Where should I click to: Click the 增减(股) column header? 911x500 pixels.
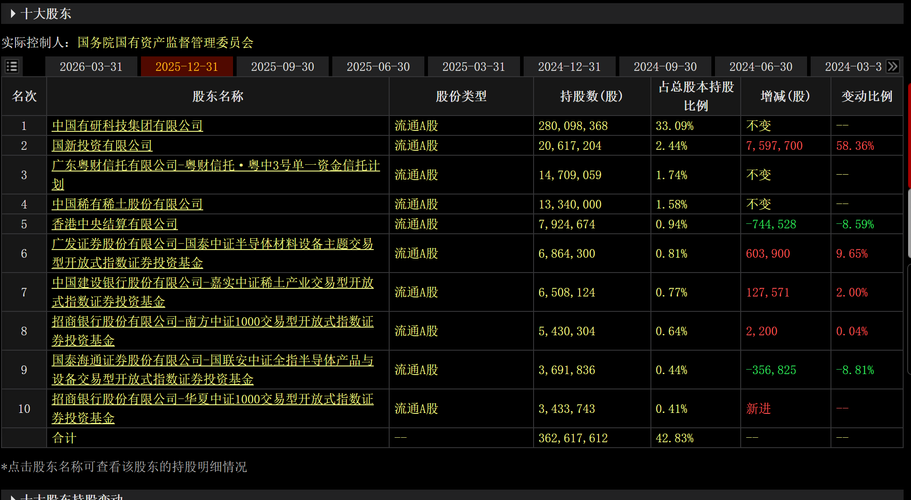pyautogui.click(x=786, y=96)
